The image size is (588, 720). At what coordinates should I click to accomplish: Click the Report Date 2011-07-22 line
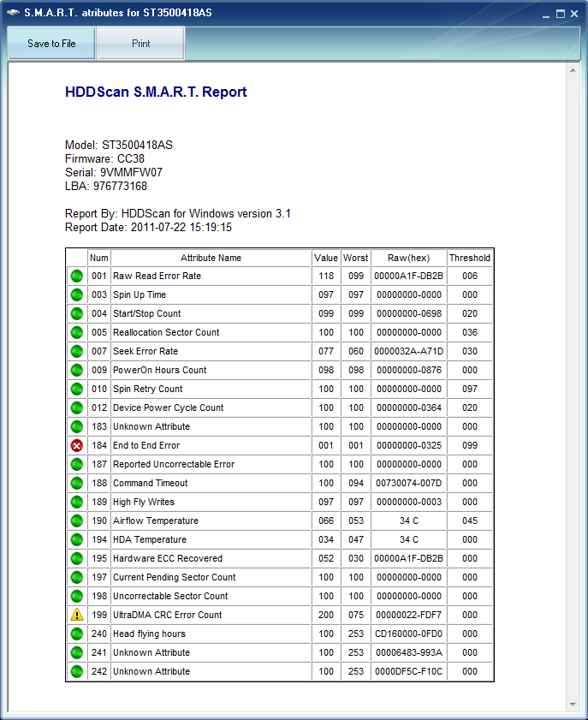148,227
